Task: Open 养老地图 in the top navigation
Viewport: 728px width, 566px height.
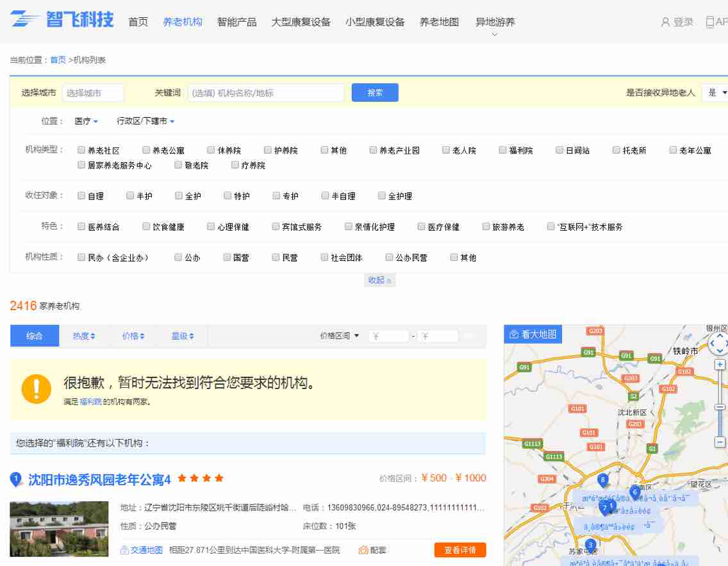Action: tap(439, 22)
